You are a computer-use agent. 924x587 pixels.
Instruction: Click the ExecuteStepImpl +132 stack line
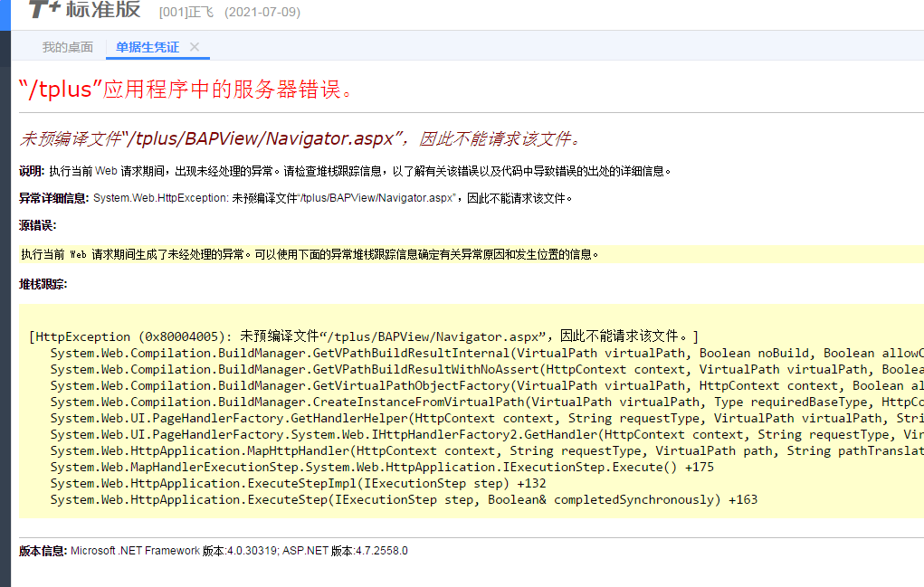pyautogui.click(x=298, y=483)
